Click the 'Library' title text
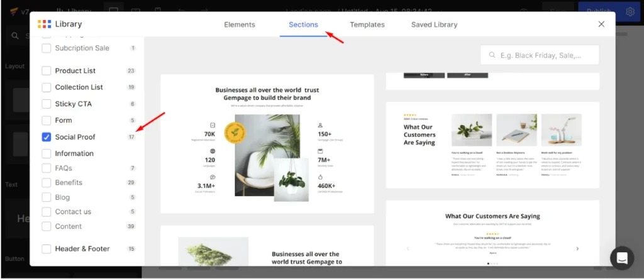Screen dimensions: 644x279 coord(69,25)
